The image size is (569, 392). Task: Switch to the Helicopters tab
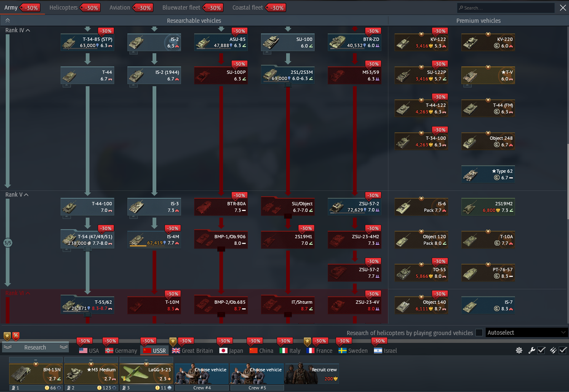(x=63, y=8)
